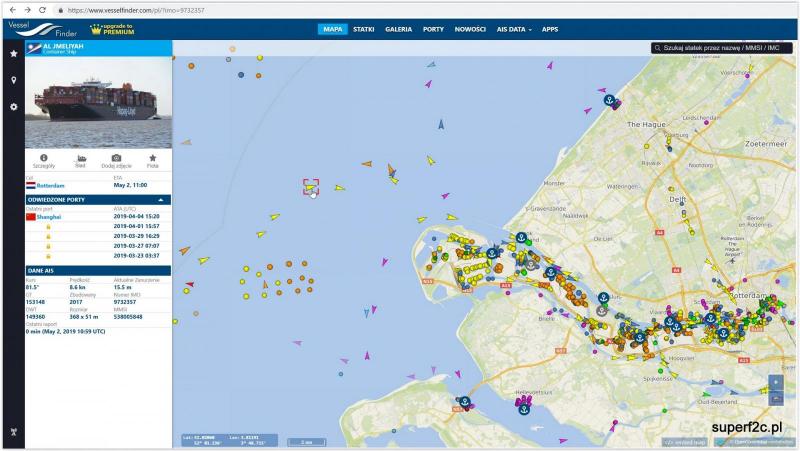Add ship to Flota star icon
800x451 pixels.
(153, 158)
